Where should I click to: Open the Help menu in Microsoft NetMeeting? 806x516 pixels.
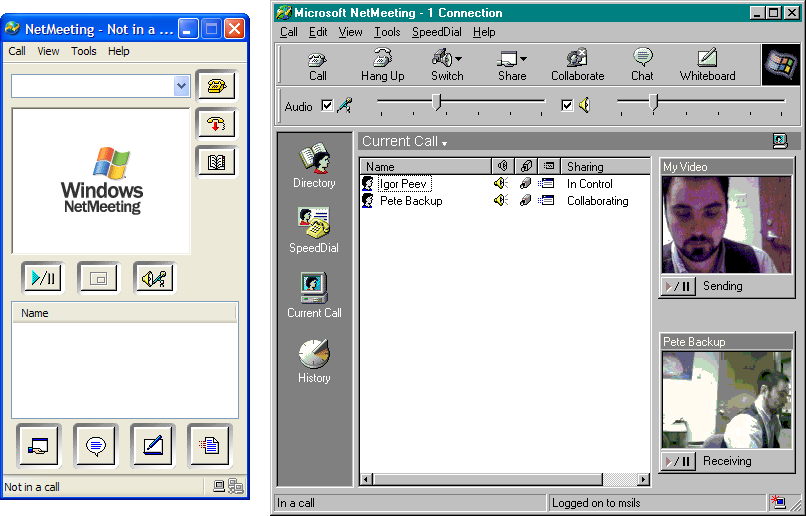pos(484,32)
